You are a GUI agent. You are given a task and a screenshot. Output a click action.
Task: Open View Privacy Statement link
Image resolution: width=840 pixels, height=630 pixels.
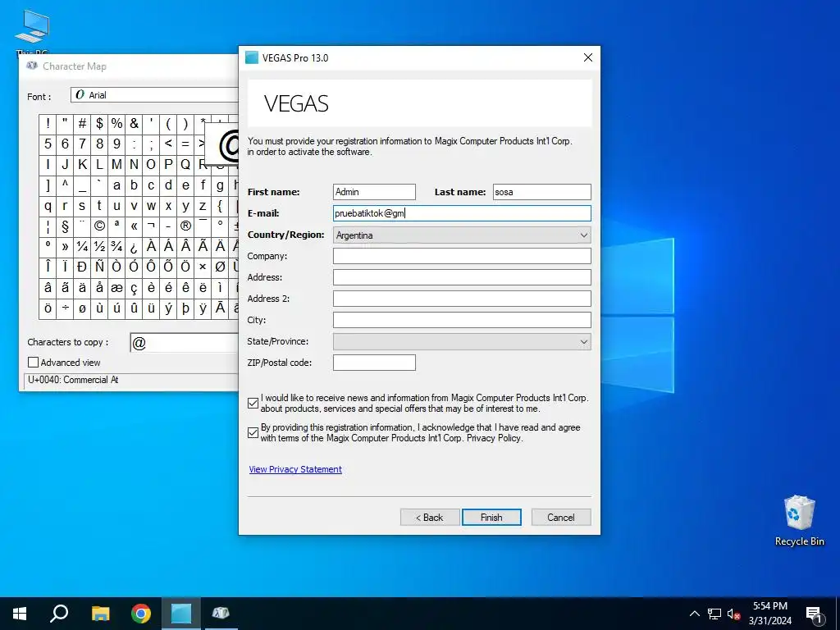coord(295,469)
